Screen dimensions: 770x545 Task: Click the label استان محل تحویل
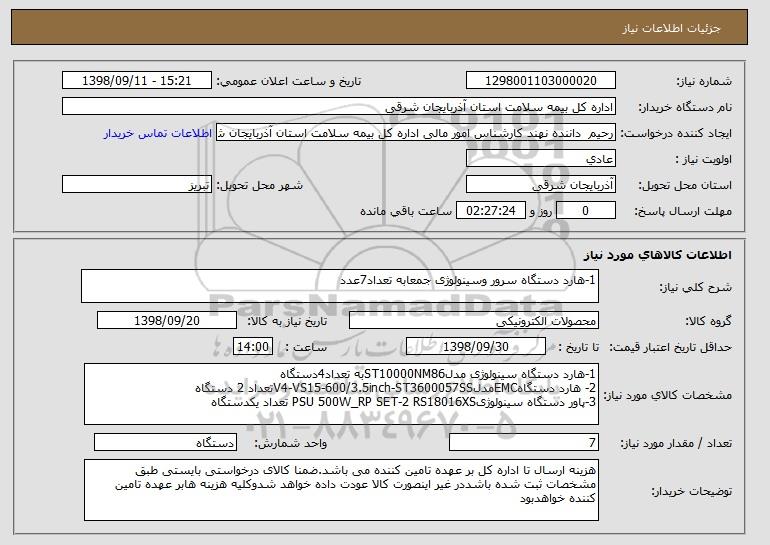click(x=685, y=185)
